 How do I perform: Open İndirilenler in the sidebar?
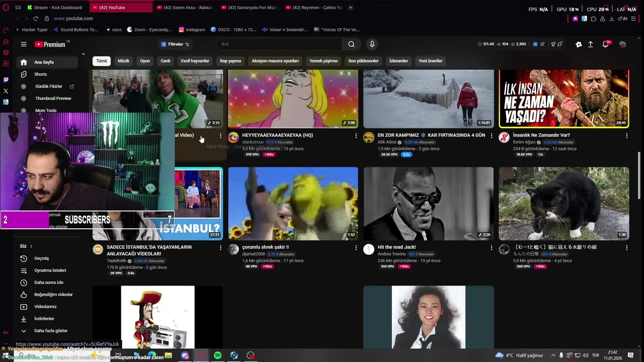click(47, 319)
